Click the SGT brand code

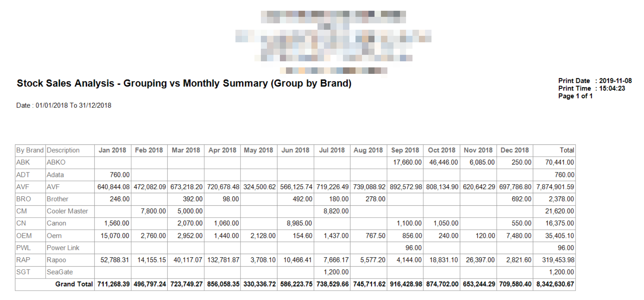(23, 272)
